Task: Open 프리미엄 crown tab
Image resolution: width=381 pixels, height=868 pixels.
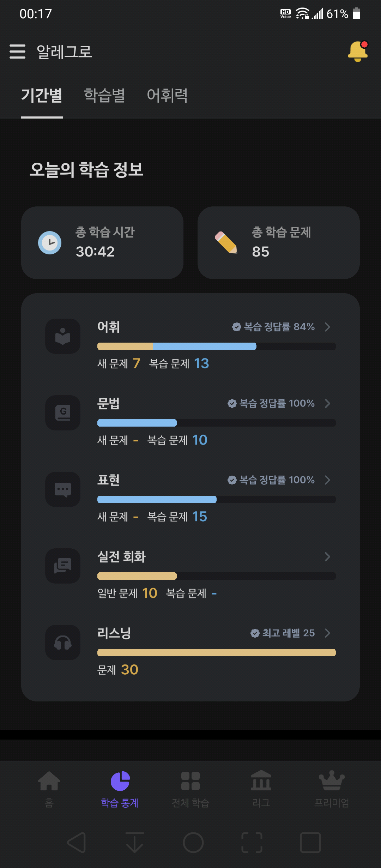Action: point(332,789)
